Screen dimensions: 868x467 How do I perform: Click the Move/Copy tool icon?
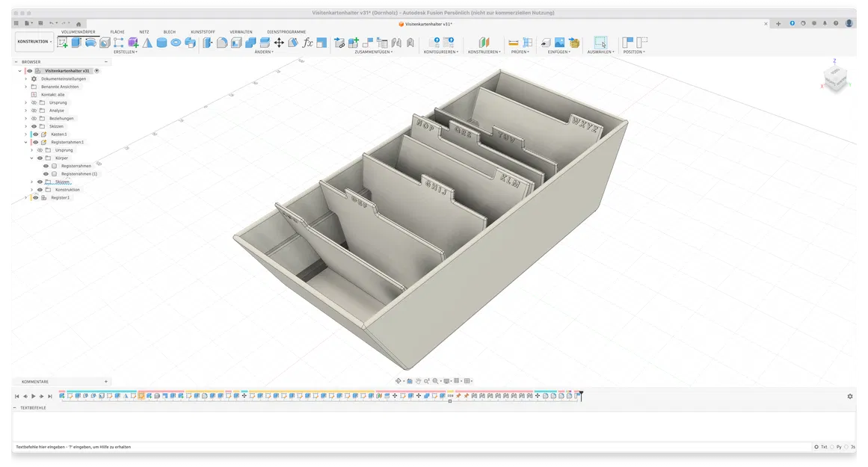(x=280, y=43)
